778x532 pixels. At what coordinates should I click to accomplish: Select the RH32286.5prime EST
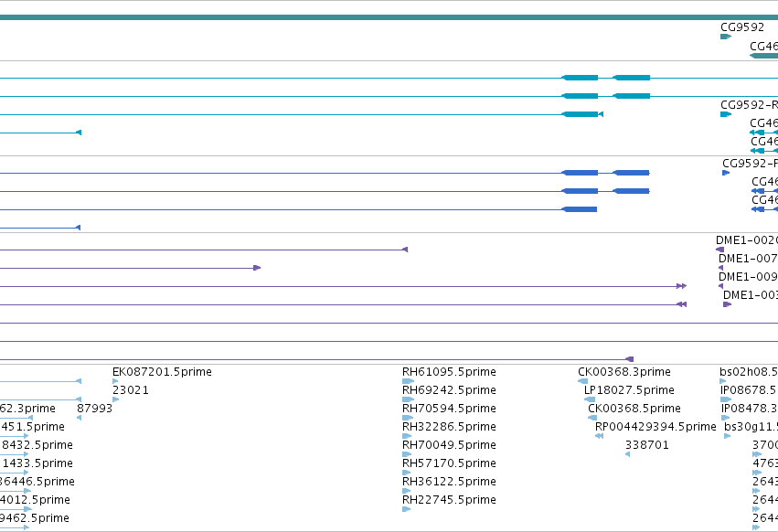click(449, 427)
